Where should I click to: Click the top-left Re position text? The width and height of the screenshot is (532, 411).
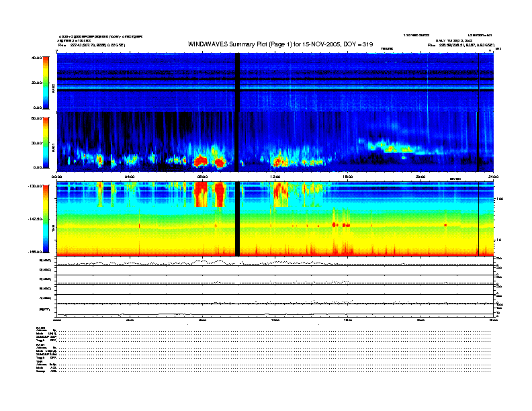pos(91,45)
